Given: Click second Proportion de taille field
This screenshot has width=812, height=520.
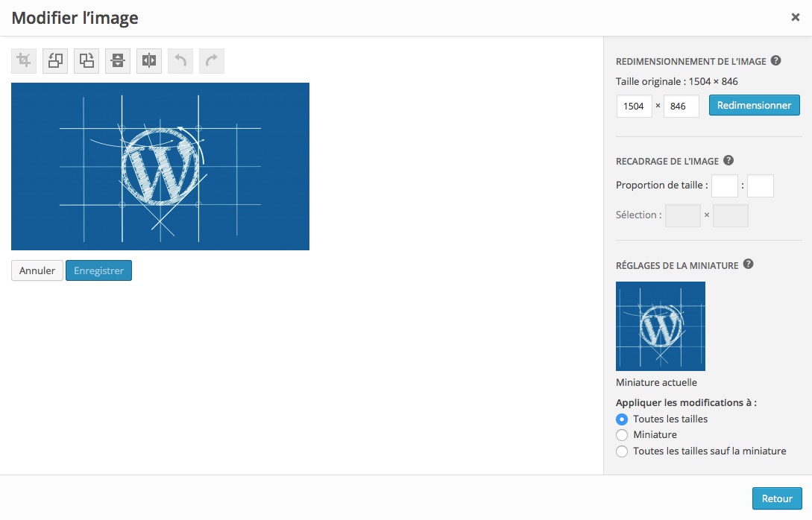Looking at the screenshot, I should pyautogui.click(x=761, y=186).
